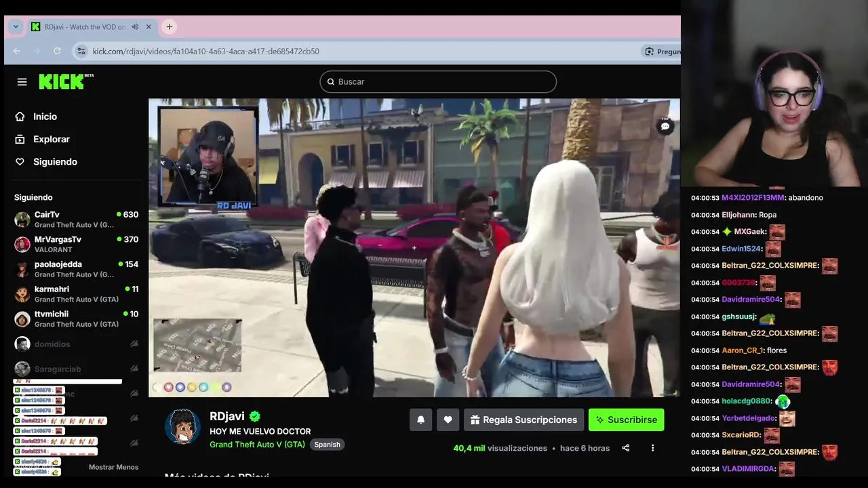Open the tab search dropdown arrow
The image size is (868, 488).
tap(16, 26)
